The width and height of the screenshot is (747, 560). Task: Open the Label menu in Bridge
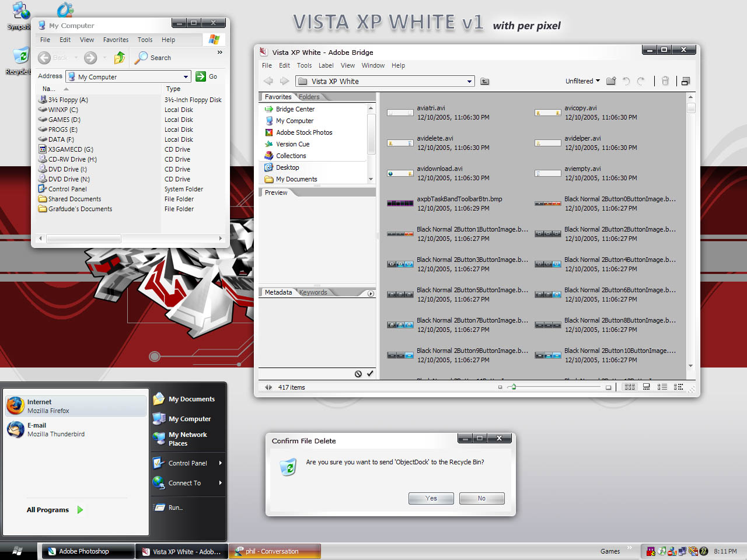pos(326,65)
